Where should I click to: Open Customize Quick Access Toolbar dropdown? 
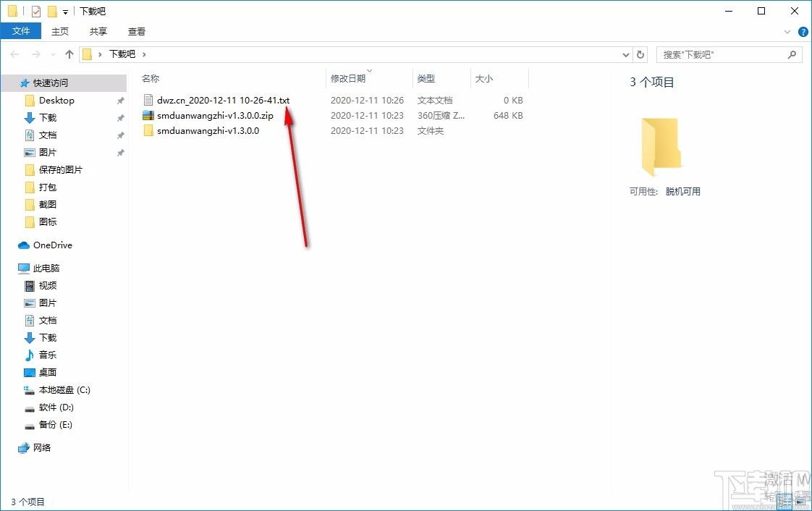tap(65, 12)
